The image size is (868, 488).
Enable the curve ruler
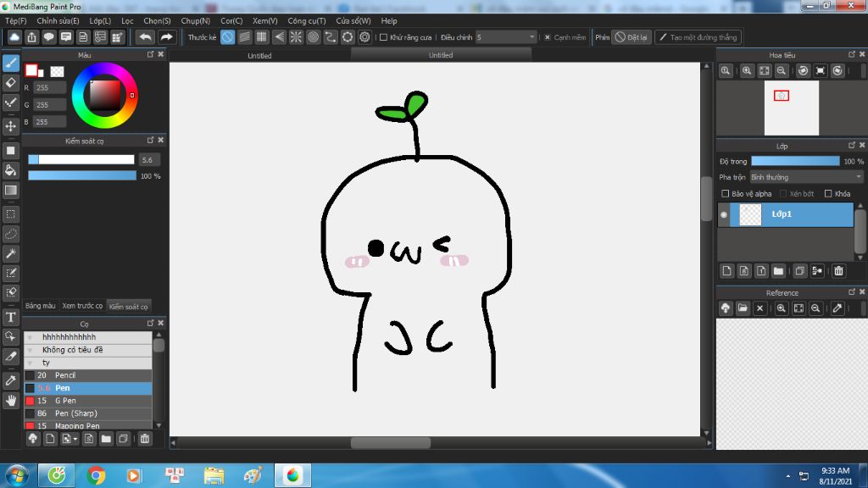click(x=331, y=37)
